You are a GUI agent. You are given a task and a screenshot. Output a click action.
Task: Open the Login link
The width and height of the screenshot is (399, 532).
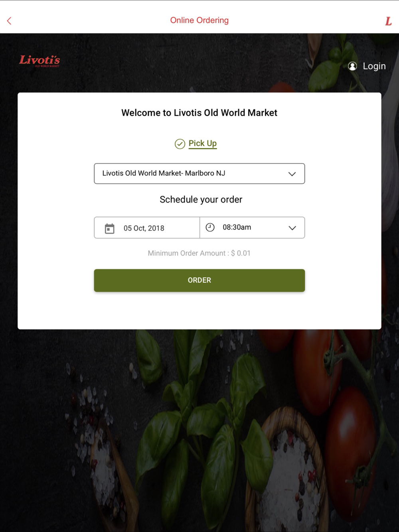pyautogui.click(x=374, y=66)
